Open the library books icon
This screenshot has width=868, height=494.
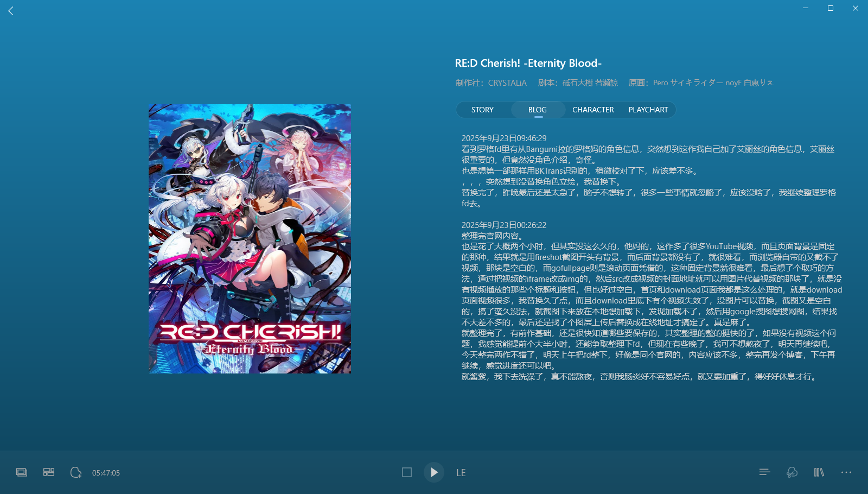pyautogui.click(x=819, y=472)
